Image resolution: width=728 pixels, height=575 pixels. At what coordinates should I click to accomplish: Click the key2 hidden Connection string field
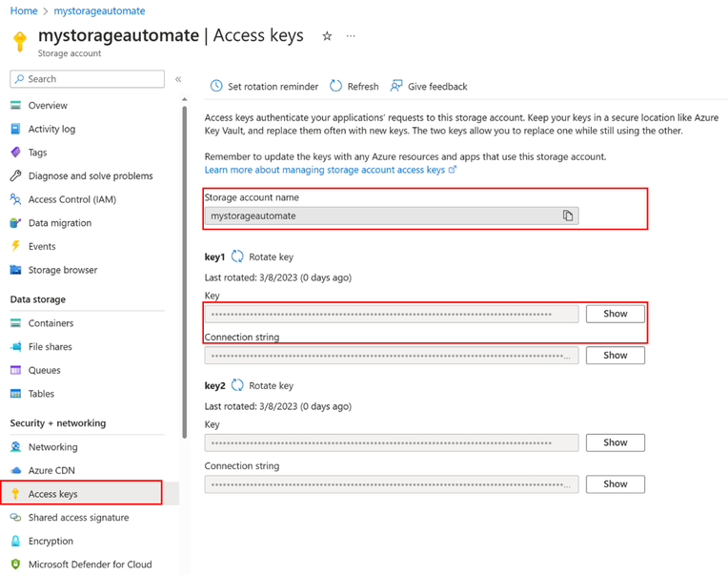[392, 484]
